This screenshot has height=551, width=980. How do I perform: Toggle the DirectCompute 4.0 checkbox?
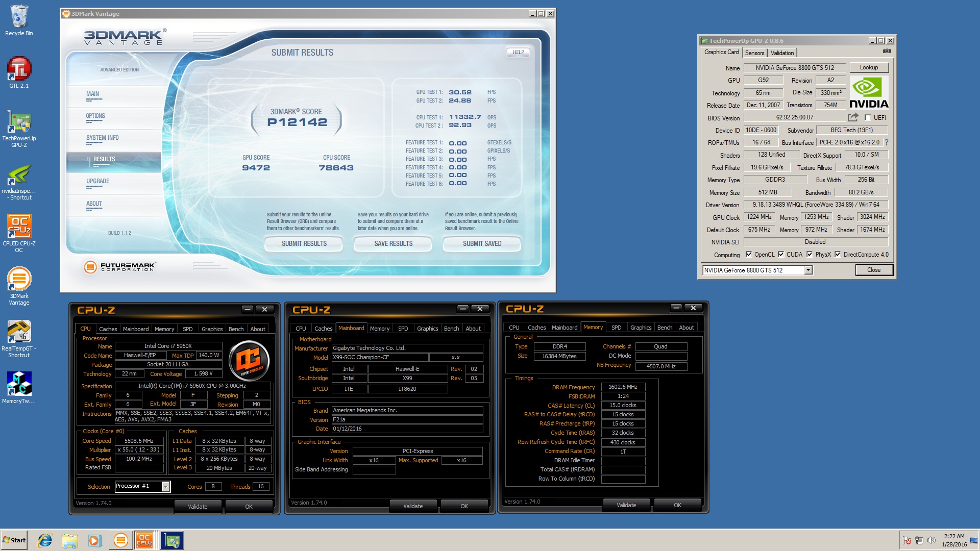tap(838, 254)
